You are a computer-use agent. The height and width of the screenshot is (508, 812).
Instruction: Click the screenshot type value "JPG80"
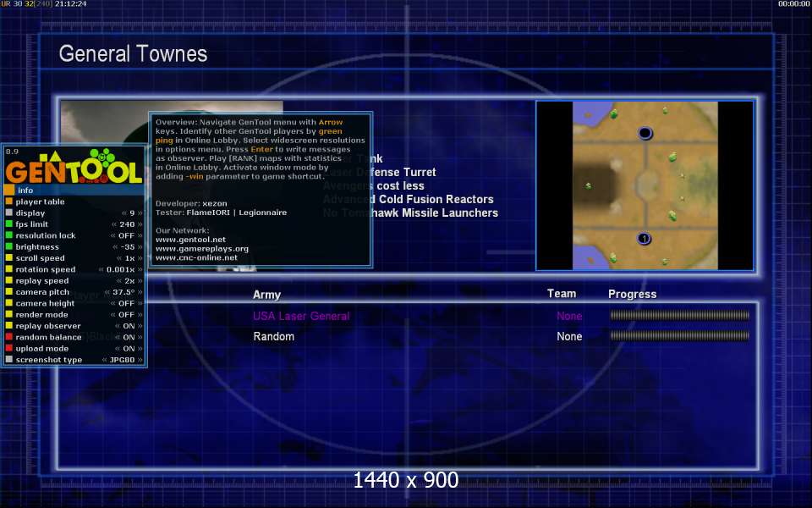pos(122,361)
